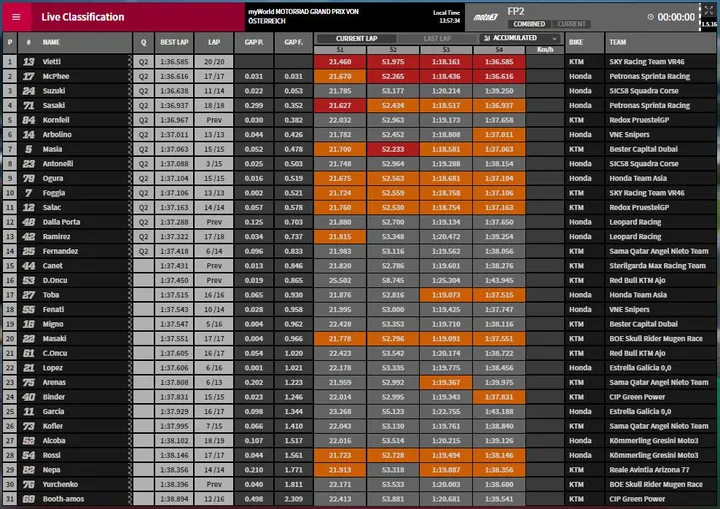The image size is (720, 509).
Task: Click the BIKE column header
Action: (585, 42)
